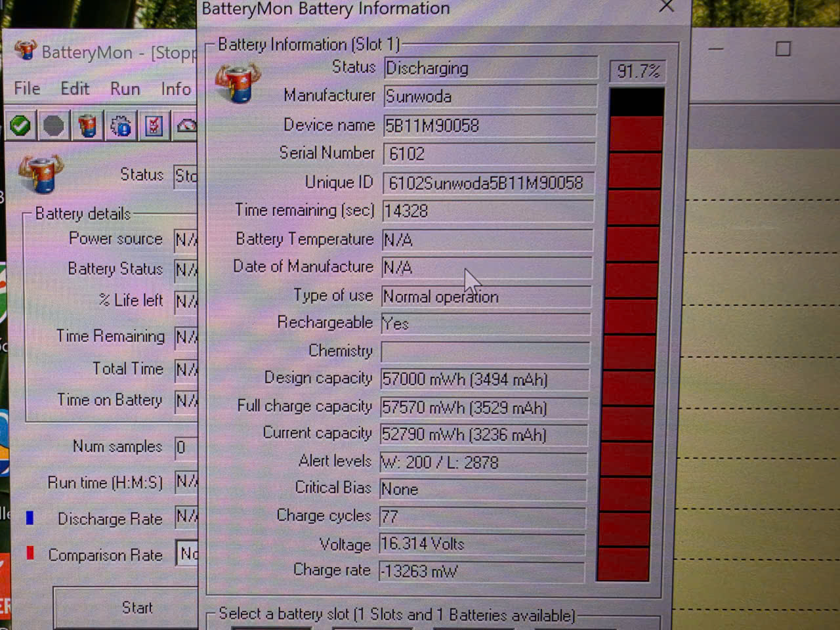Click the "Charge cycles" label

(x=324, y=516)
